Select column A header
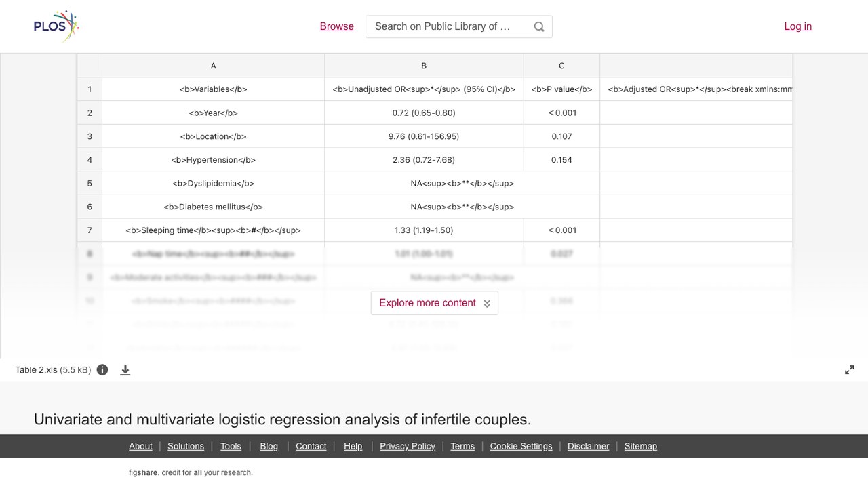 point(213,66)
